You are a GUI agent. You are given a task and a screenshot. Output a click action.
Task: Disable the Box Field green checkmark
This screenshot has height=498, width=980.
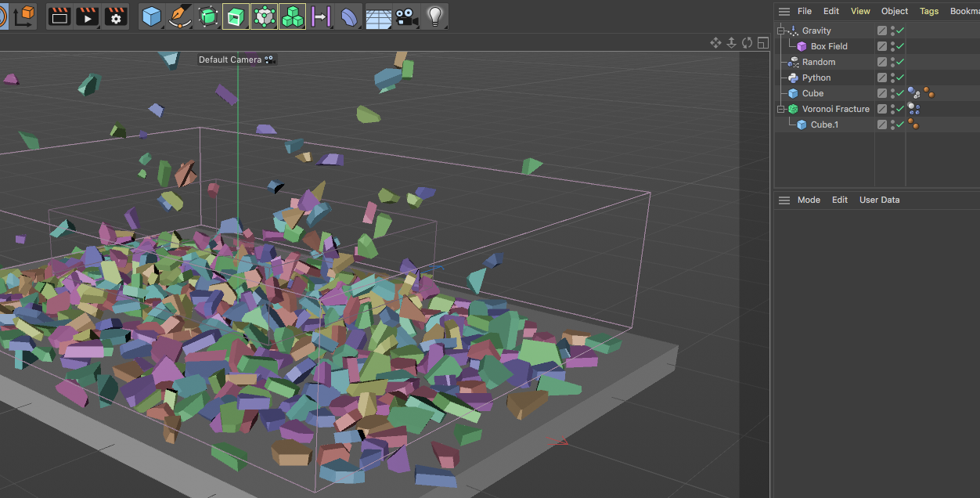point(900,46)
